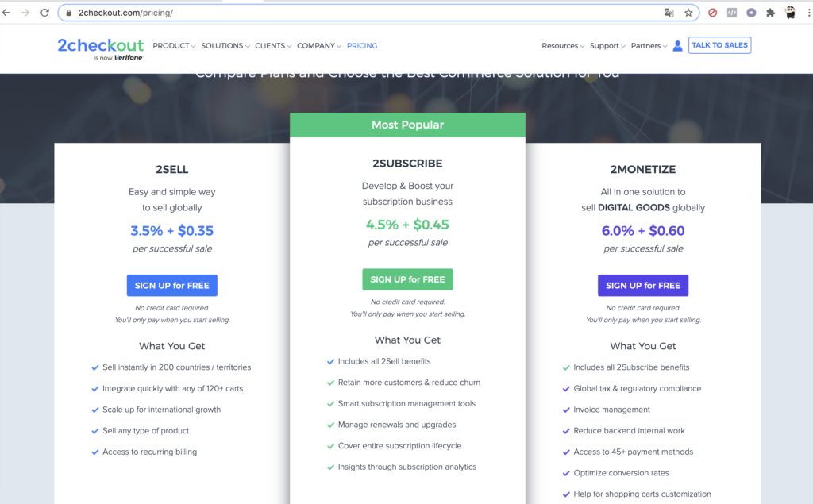Click 'Smart subscription management tools'

pyautogui.click(x=406, y=404)
